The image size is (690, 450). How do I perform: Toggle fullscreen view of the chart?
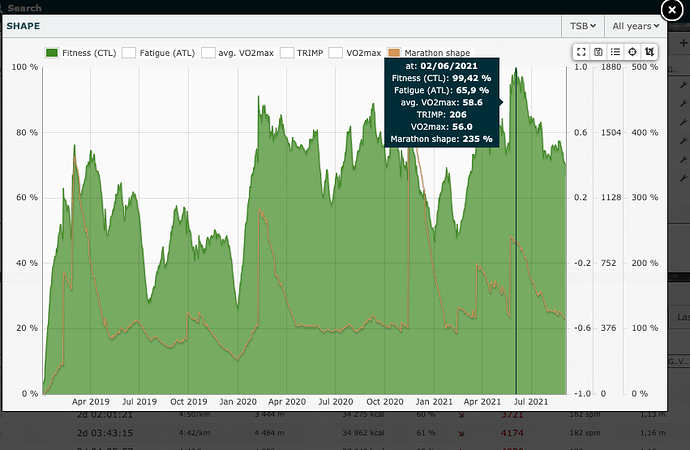[x=581, y=52]
